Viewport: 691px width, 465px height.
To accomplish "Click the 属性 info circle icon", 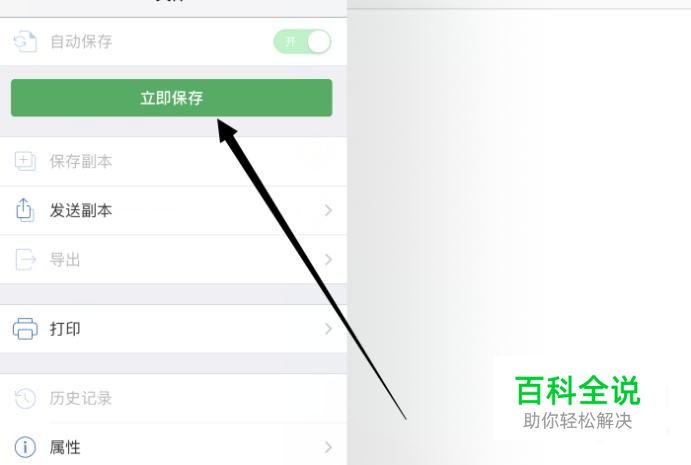I will click(25, 447).
